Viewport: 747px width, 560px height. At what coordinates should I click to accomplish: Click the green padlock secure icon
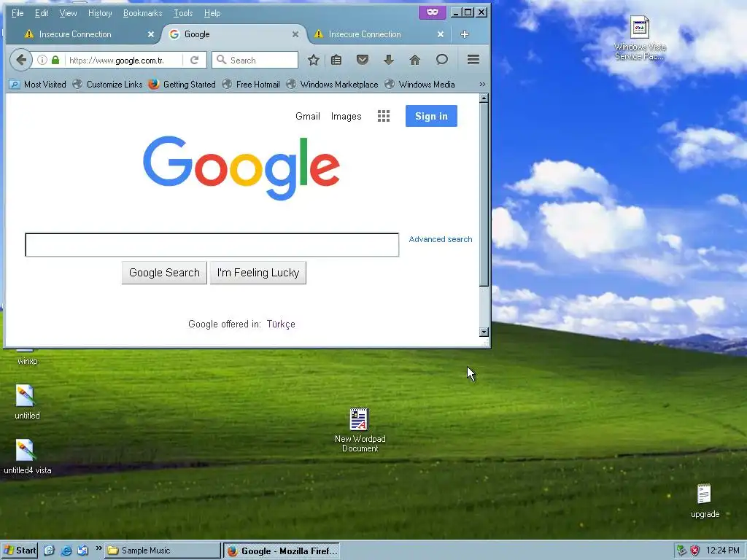[55, 60]
